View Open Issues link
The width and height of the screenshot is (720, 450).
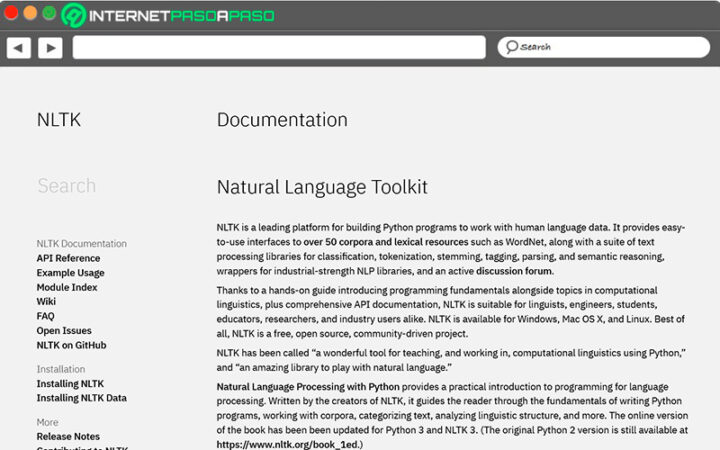[64, 331]
